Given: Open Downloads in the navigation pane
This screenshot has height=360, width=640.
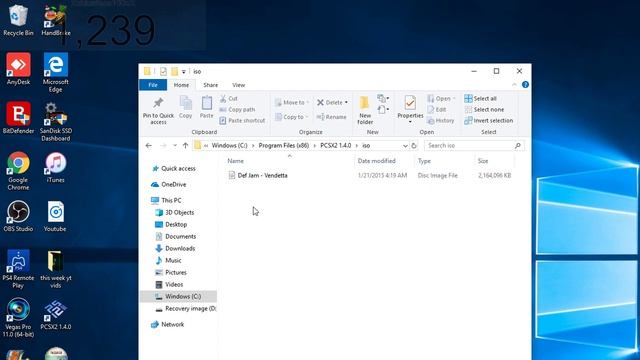Looking at the screenshot, I should coord(175,249).
